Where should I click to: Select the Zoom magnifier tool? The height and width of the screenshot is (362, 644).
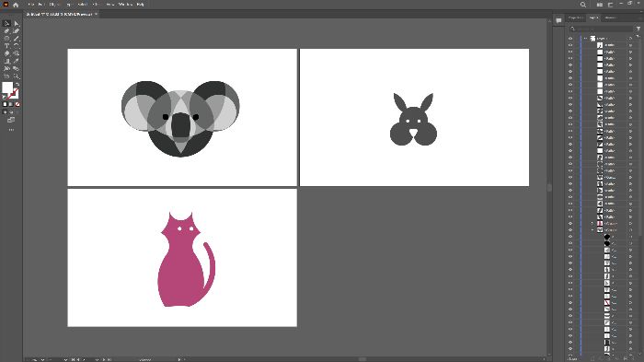click(x=16, y=76)
